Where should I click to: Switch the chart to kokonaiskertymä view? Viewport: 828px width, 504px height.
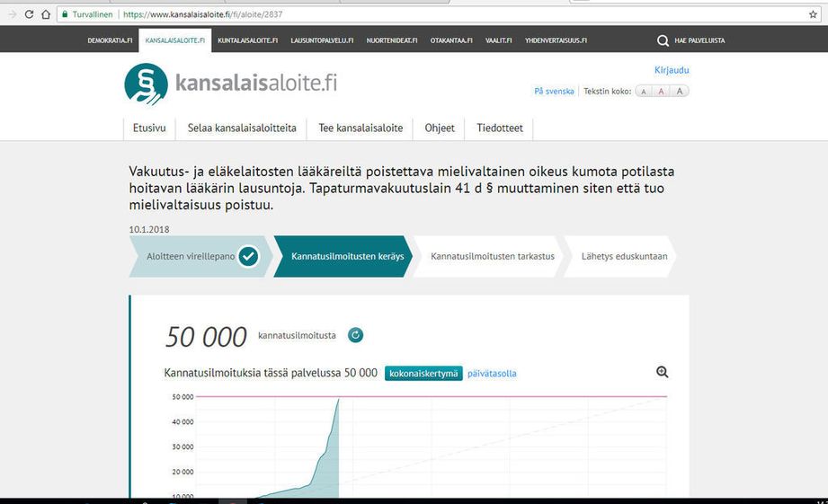(x=423, y=374)
